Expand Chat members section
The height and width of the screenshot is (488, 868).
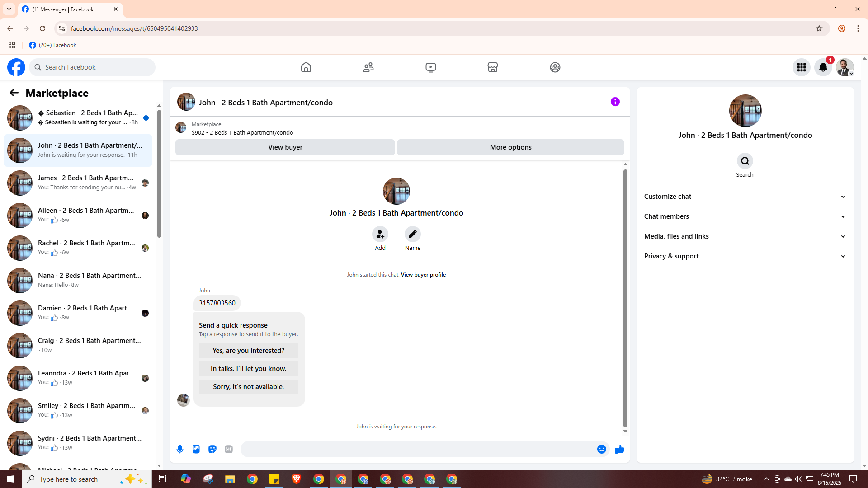point(745,216)
